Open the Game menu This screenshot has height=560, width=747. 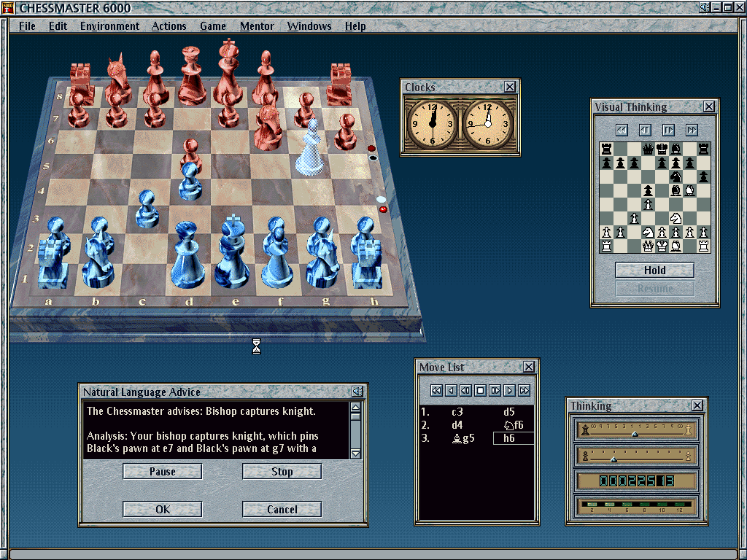click(x=212, y=26)
